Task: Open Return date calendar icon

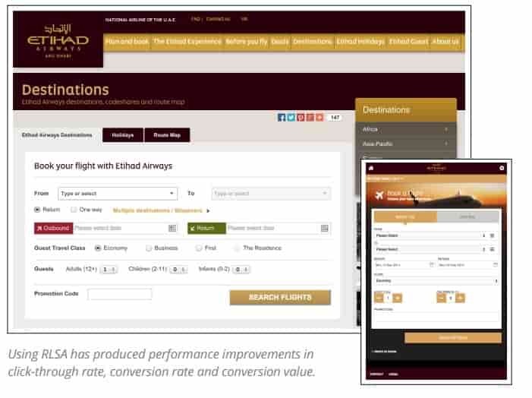Action: (325, 228)
